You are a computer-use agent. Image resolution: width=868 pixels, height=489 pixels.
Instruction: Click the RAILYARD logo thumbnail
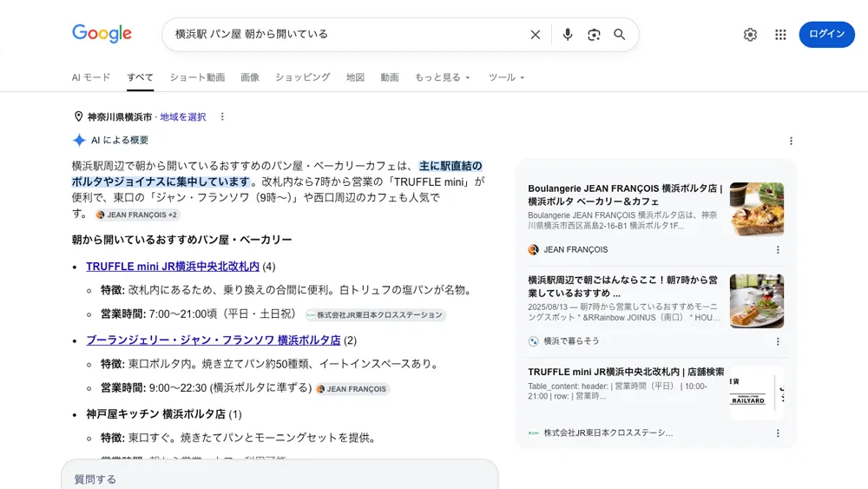(x=757, y=393)
